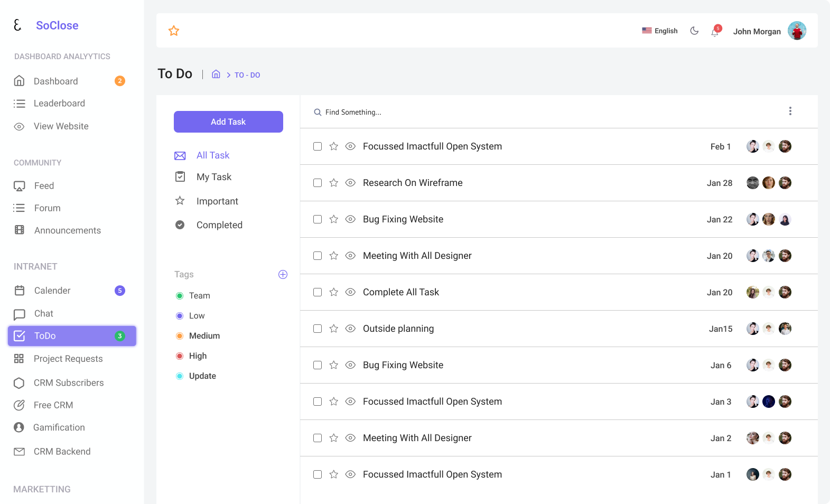Toggle eye visibility for Jan 2 Meeting With All Designer
Image resolution: width=830 pixels, height=504 pixels.
point(350,438)
